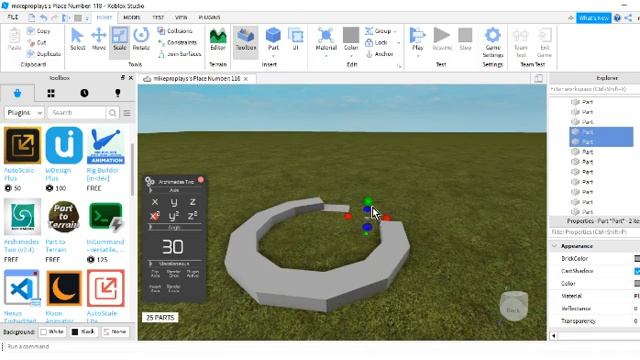Click the Toolbox search magnifier
The image size is (640, 360).
tap(113, 113)
